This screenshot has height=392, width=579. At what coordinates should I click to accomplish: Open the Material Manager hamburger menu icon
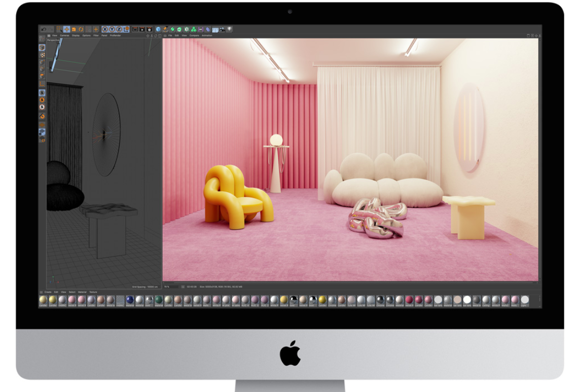[41, 292]
